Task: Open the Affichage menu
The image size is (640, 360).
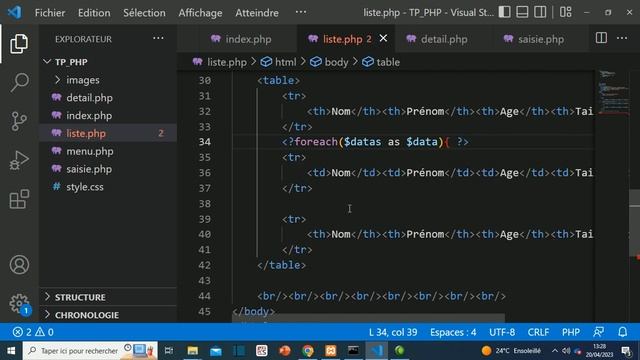Action: pyautogui.click(x=200, y=13)
